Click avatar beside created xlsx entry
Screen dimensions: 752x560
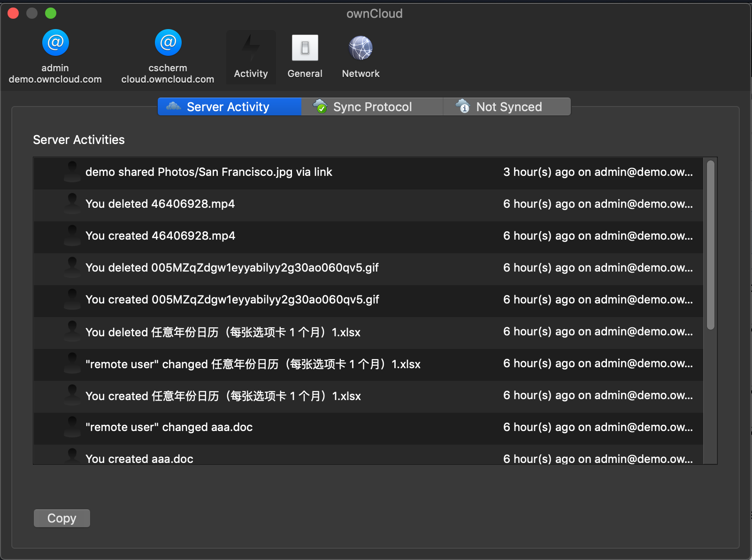coord(72,395)
